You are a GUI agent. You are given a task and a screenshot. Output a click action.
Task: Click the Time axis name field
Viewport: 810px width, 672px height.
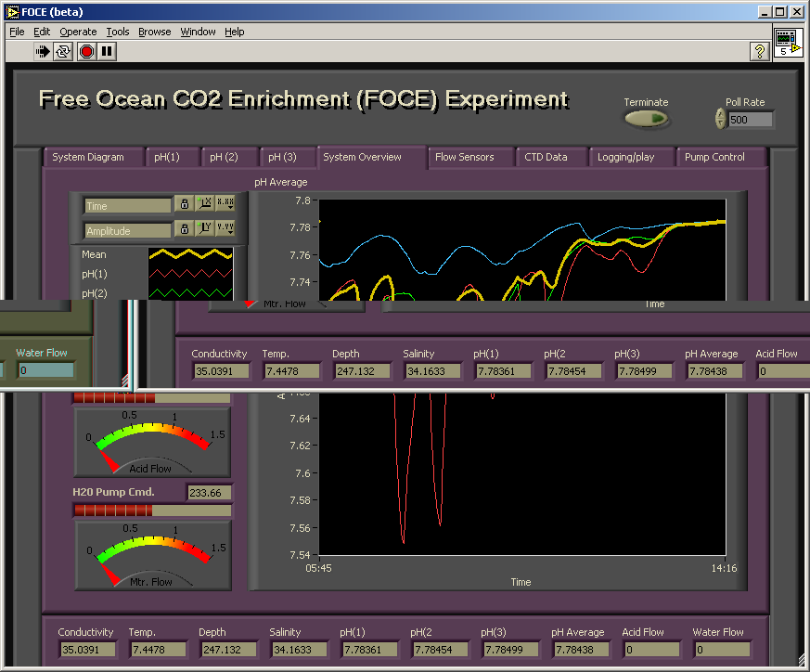point(128,206)
